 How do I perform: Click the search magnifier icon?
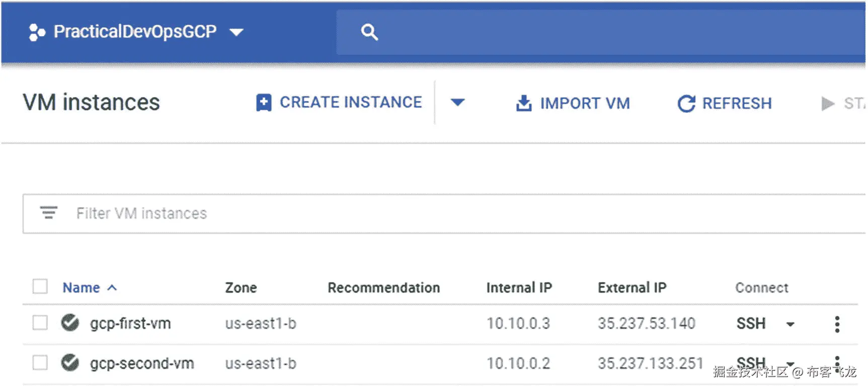coord(369,32)
